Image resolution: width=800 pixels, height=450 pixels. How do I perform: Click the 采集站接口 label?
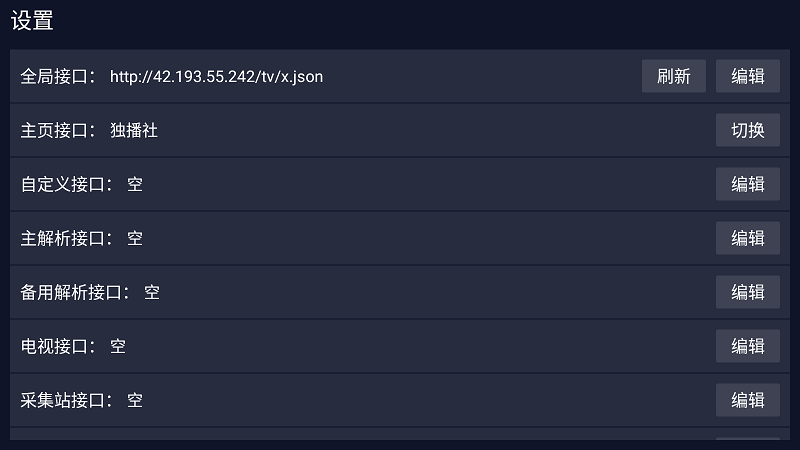coord(66,400)
